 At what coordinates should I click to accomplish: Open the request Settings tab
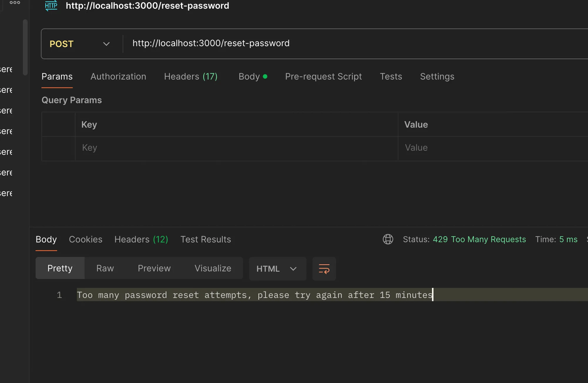[x=437, y=76]
